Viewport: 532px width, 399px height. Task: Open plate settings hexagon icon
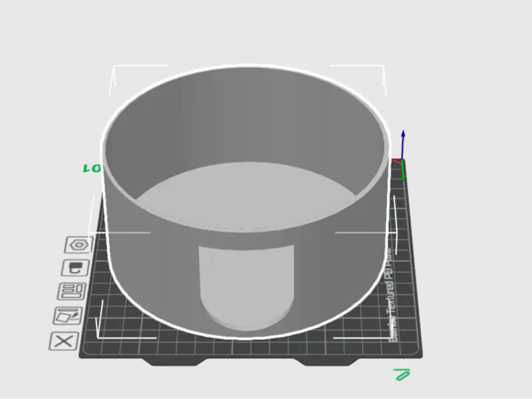(x=79, y=245)
